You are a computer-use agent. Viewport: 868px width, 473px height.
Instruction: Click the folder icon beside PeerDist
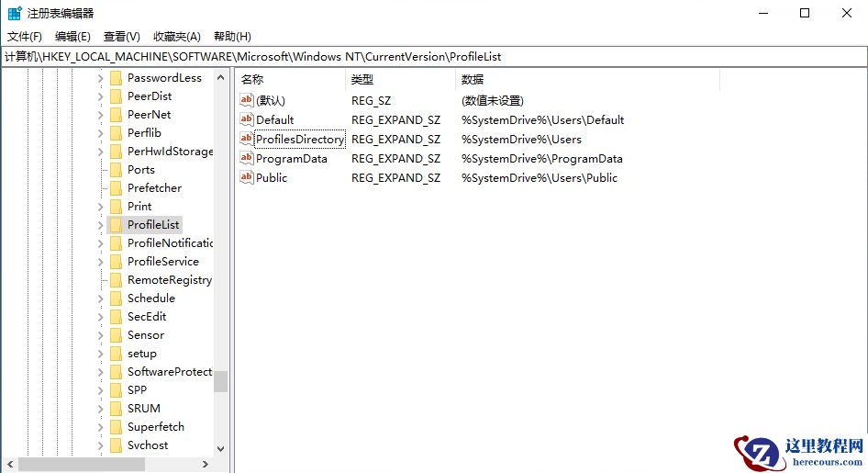coord(116,96)
